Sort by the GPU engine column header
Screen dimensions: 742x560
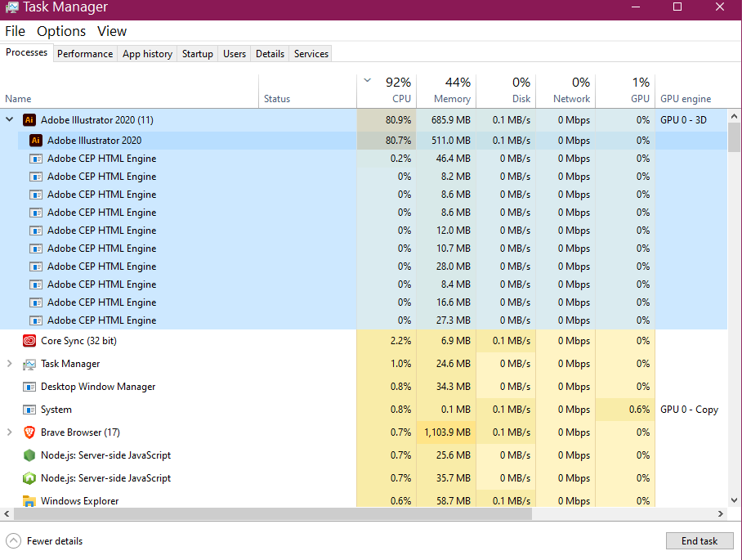pos(691,92)
